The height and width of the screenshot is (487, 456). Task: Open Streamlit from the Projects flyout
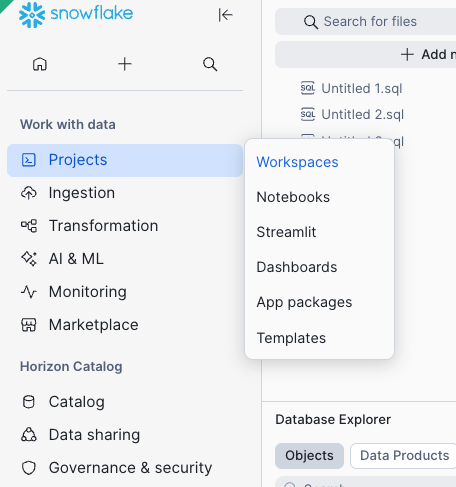(x=286, y=232)
